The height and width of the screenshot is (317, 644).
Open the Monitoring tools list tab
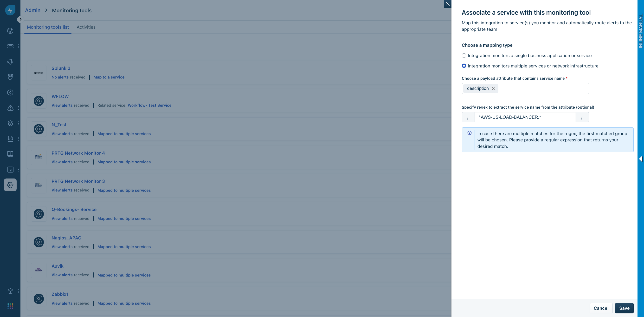pos(48,27)
